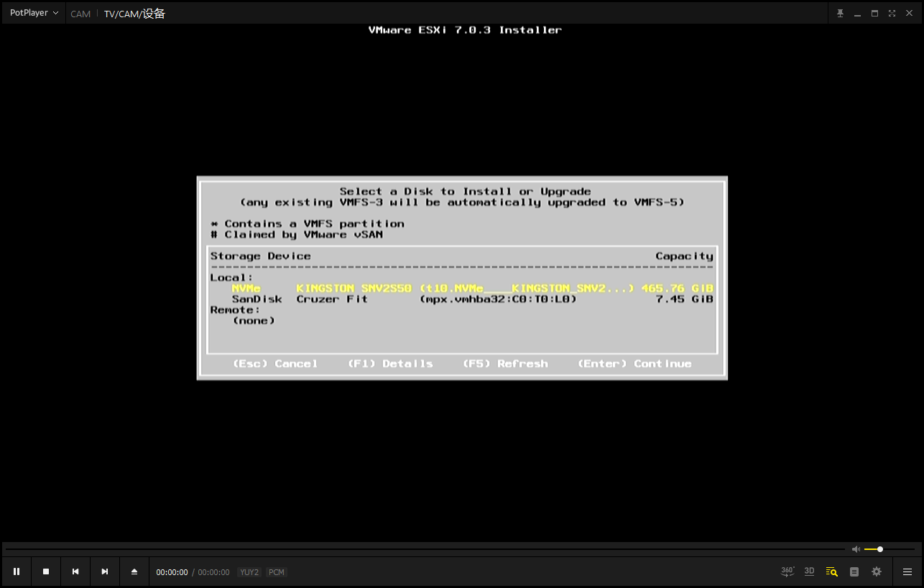Image resolution: width=924 pixels, height=588 pixels.
Task: Stop playback with the stop button
Action: click(x=46, y=571)
